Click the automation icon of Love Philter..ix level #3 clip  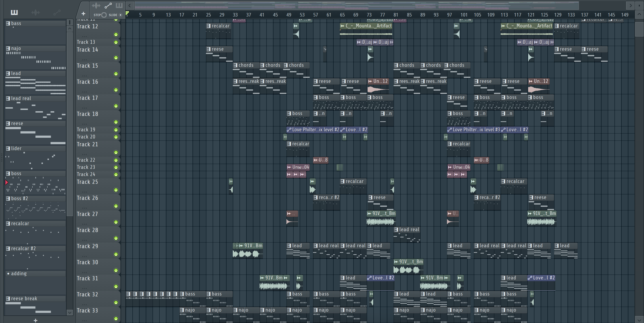pyautogui.click(x=449, y=130)
